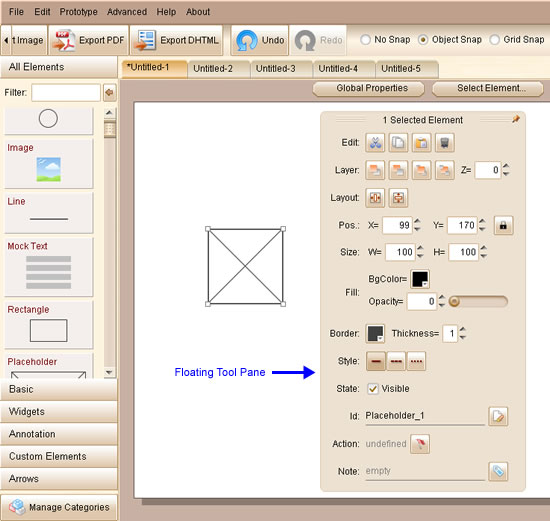Expand the Widgets category
The image size is (550, 521).
pyautogui.click(x=59, y=412)
